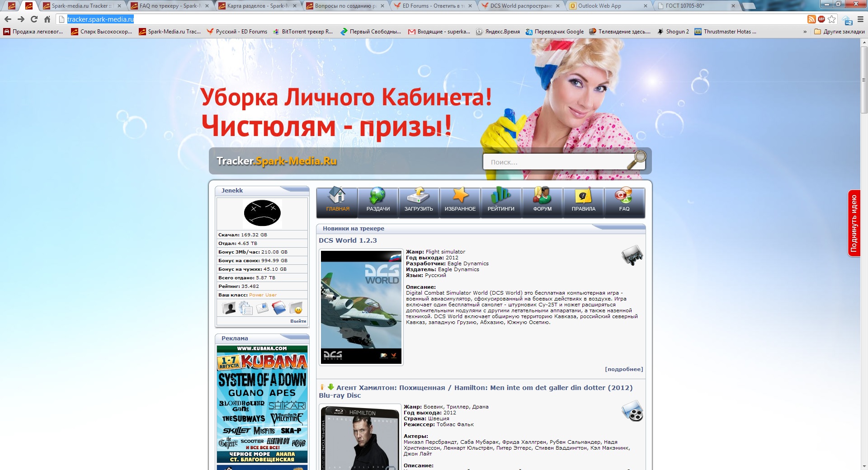Open profile silhouette icon in user panel

click(x=230, y=308)
